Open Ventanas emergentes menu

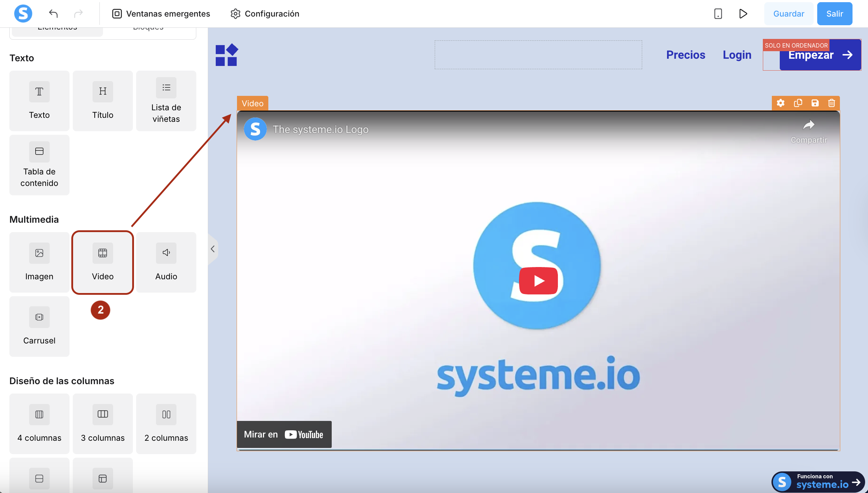tap(161, 14)
